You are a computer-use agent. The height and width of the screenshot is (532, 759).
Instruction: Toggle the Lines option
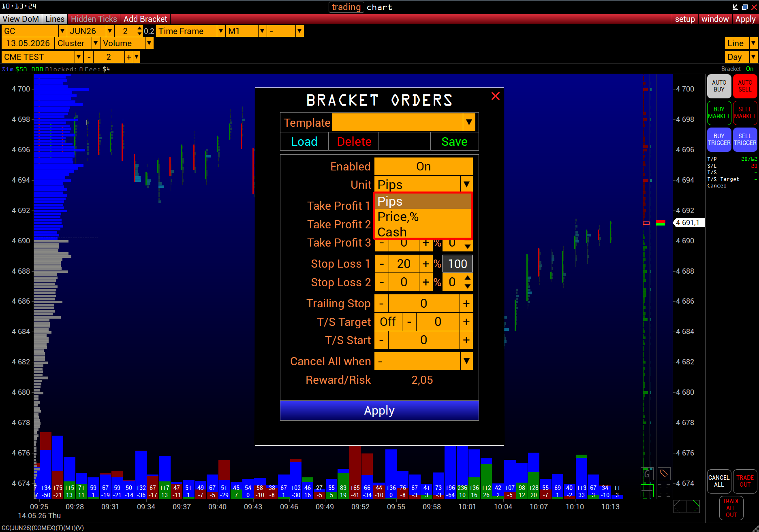55,19
